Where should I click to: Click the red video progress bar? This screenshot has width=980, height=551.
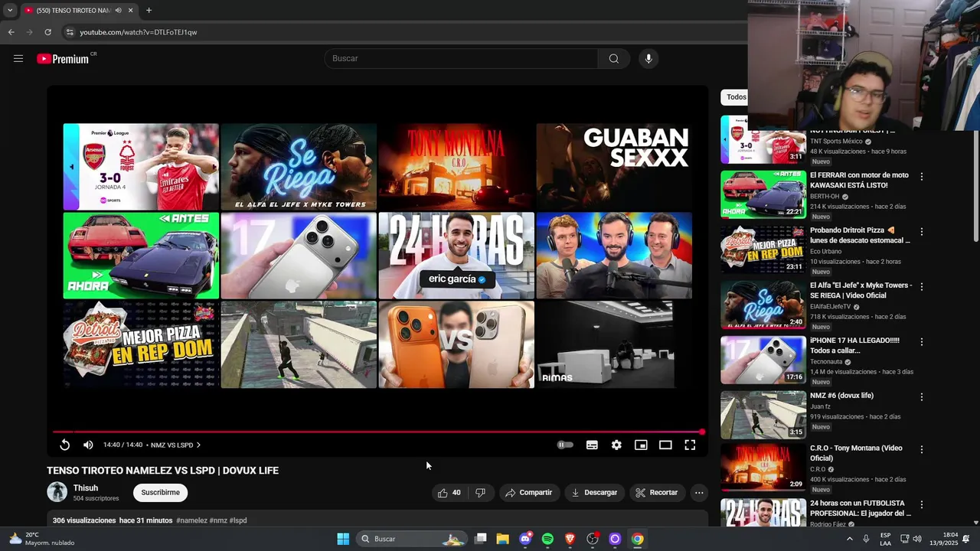point(378,432)
